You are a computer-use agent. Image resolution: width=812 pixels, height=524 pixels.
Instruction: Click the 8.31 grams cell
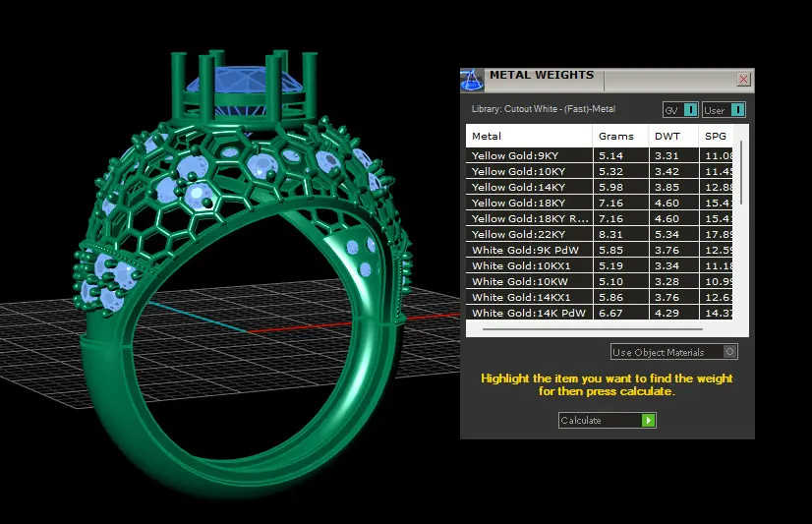point(620,234)
